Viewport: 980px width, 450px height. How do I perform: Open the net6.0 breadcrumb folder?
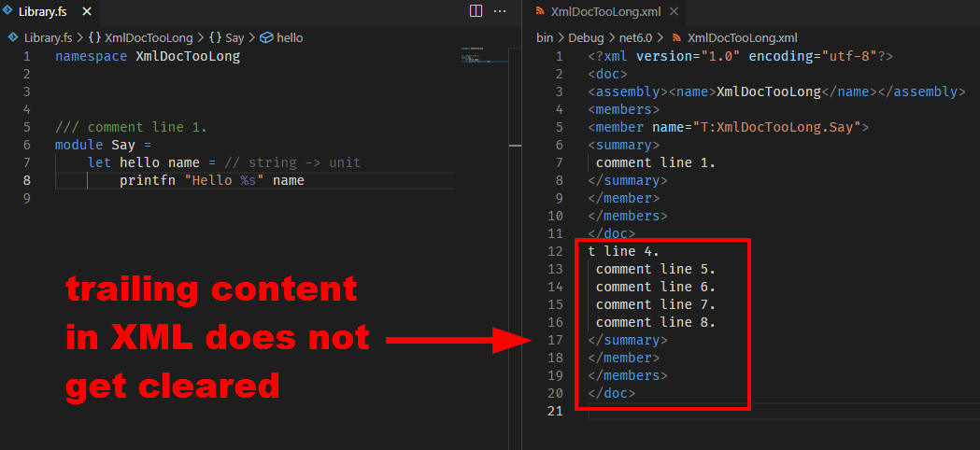tap(634, 37)
